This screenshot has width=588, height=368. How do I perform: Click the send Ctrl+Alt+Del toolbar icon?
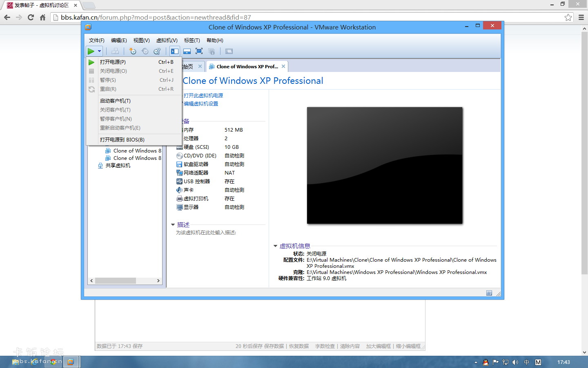(x=116, y=51)
